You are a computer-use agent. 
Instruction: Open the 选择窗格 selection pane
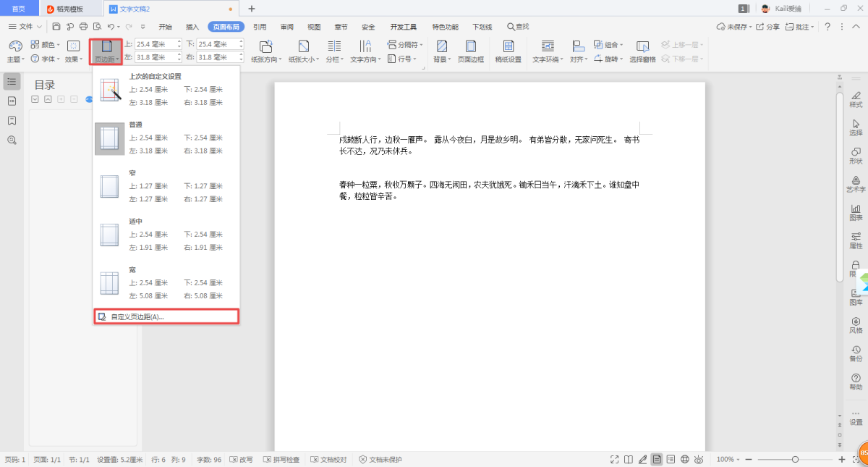[x=642, y=51]
